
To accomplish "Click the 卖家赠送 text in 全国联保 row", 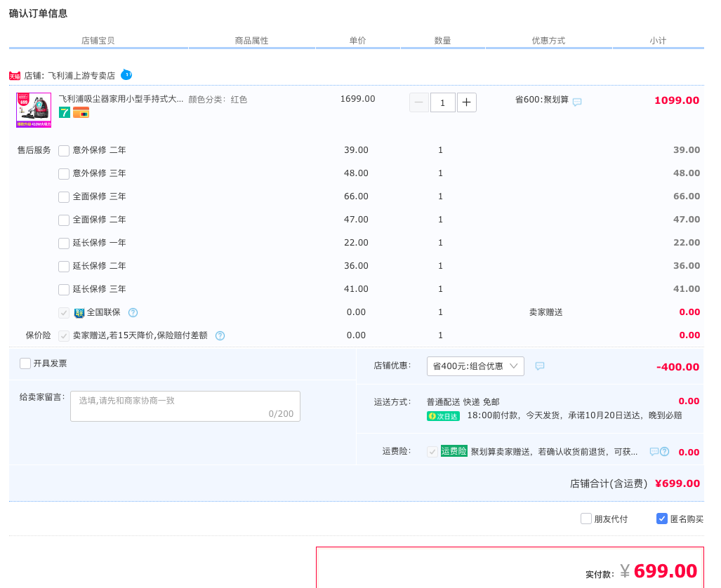I will click(x=545, y=313).
